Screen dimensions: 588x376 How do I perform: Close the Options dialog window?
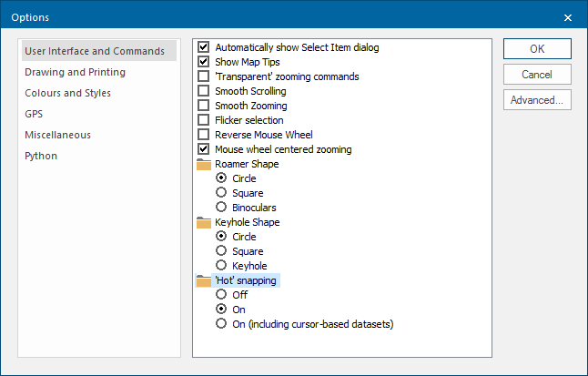(x=568, y=17)
